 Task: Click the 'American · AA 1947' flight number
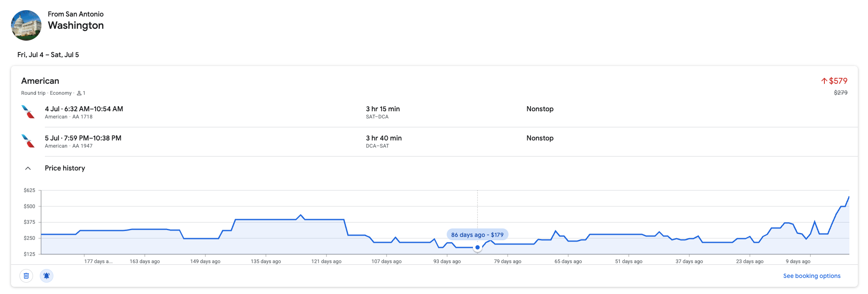(x=69, y=146)
